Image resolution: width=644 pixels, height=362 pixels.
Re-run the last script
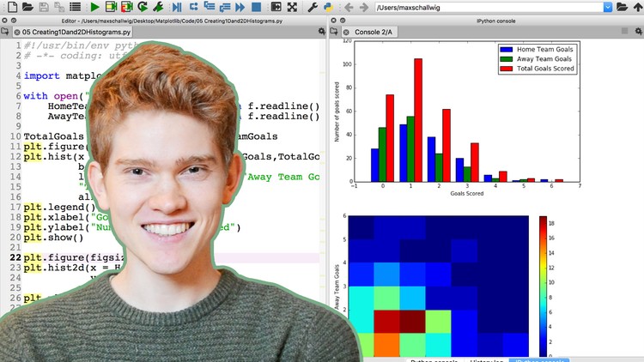coord(143,7)
